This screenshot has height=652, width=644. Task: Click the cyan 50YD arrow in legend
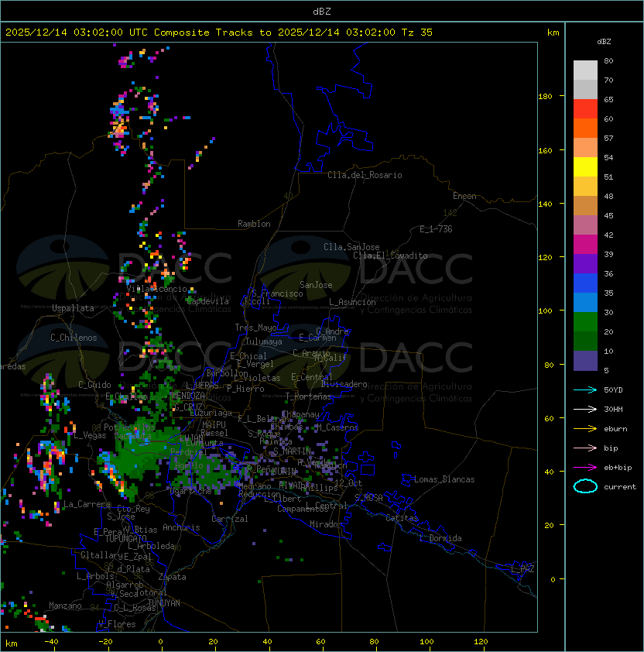pyautogui.click(x=585, y=389)
